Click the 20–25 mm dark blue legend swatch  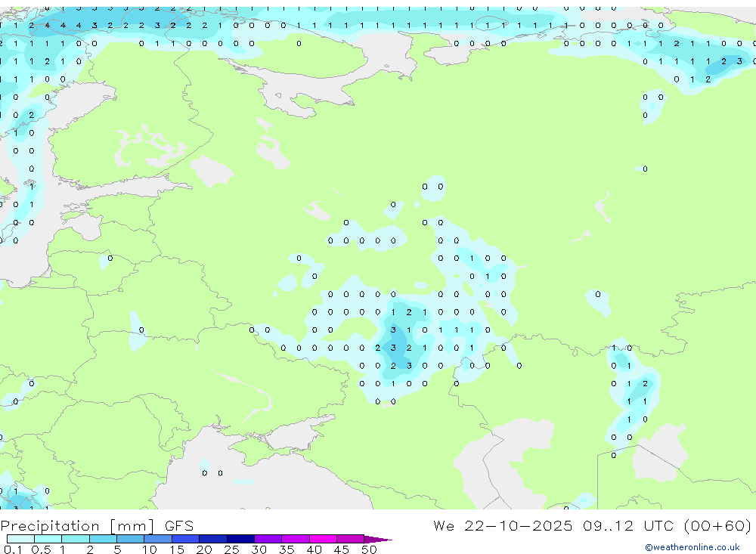pyautogui.click(x=213, y=539)
